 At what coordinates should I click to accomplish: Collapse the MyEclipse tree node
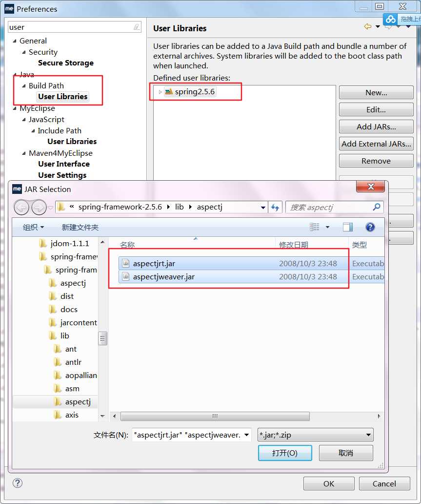tap(15, 108)
